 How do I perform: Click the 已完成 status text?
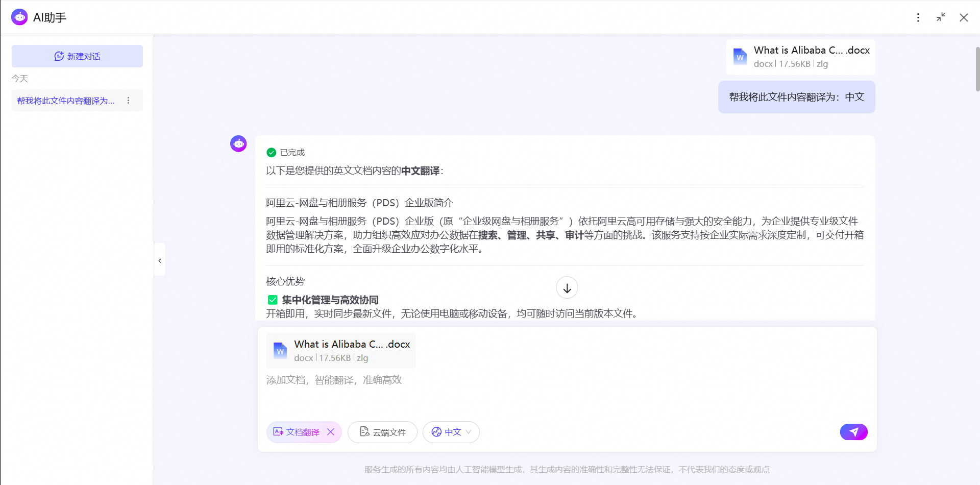click(292, 152)
